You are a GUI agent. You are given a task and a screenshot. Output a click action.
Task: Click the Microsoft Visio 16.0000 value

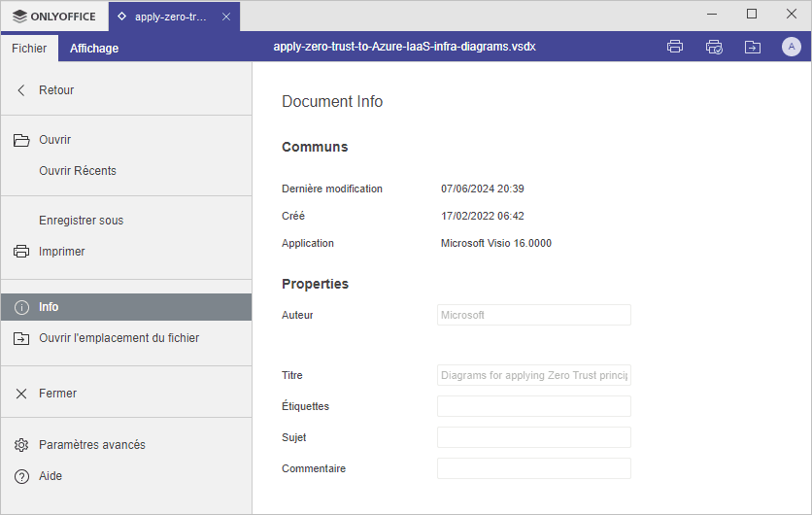tap(496, 243)
